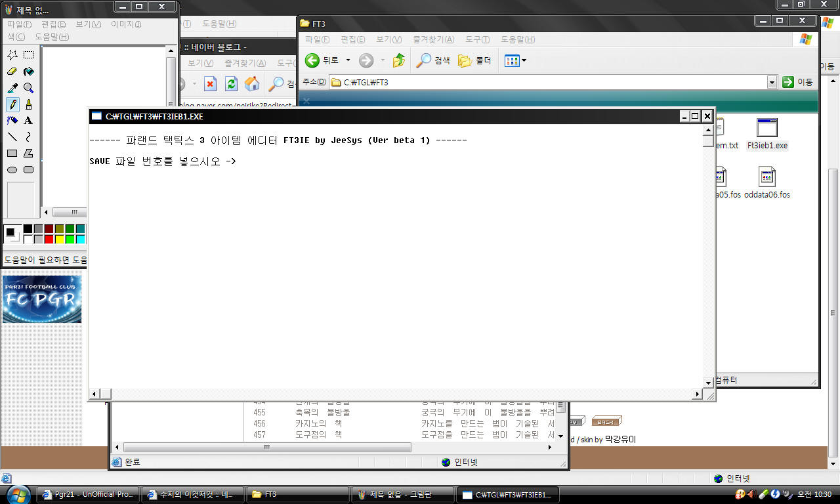Pick the yellow color swatch in Paint palette
Image resolution: width=840 pixels, height=504 pixels.
coord(59,239)
